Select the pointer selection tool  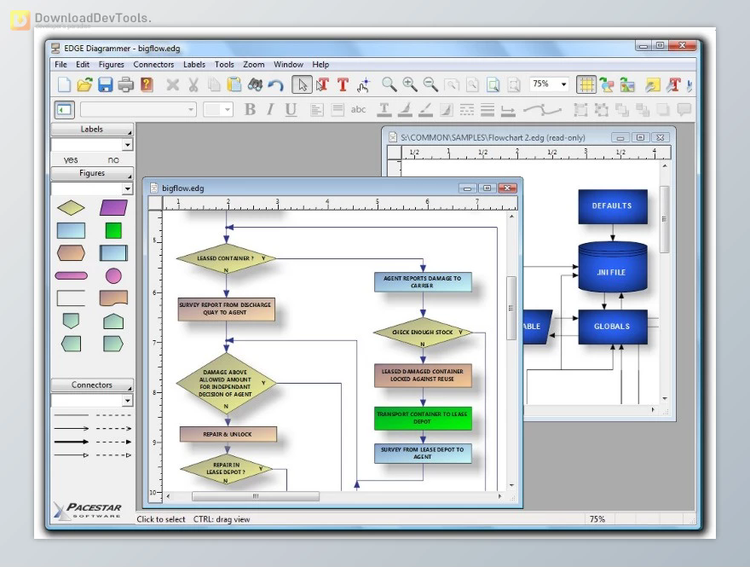(302, 85)
